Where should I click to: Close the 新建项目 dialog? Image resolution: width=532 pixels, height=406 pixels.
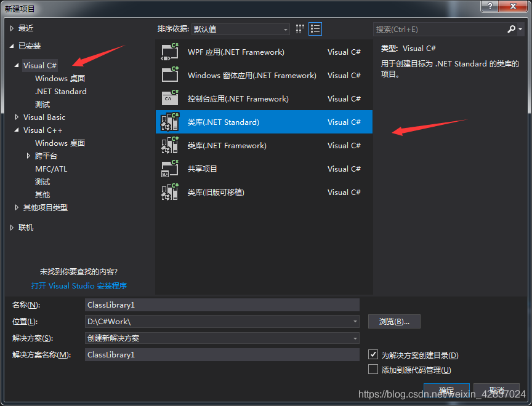(x=513, y=6)
